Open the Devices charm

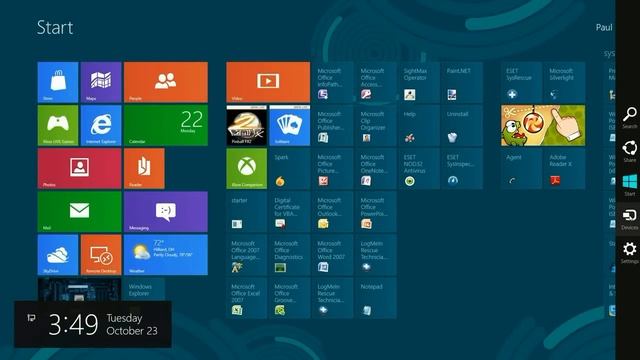tap(629, 219)
